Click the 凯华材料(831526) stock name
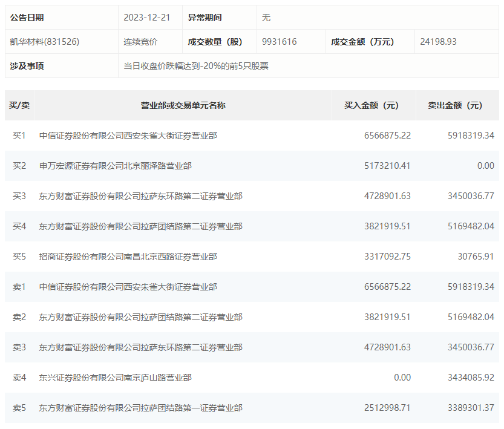Image resolution: width=504 pixels, height=429 pixels. coord(44,42)
